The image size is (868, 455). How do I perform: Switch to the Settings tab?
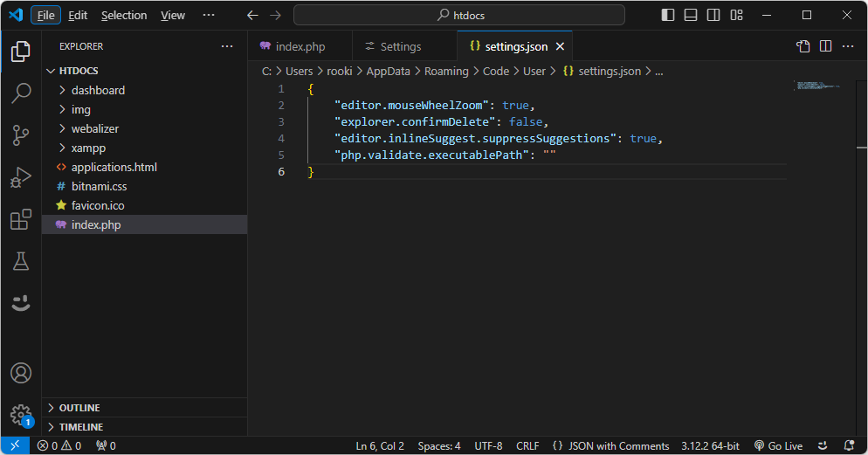tap(404, 46)
